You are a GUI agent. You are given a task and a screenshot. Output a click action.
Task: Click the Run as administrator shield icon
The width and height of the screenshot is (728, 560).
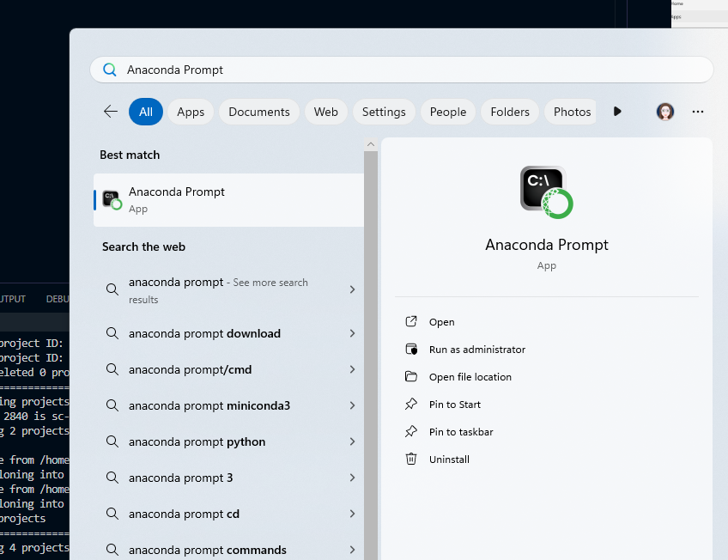[x=411, y=350]
